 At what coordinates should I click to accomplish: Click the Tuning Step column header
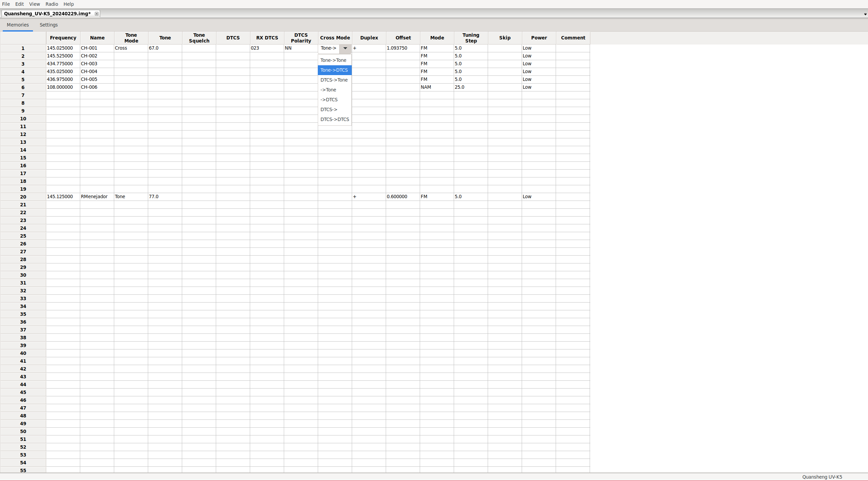point(471,38)
